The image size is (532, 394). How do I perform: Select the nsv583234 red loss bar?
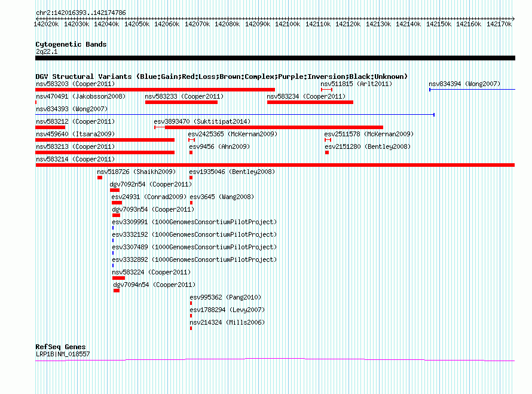310,102
